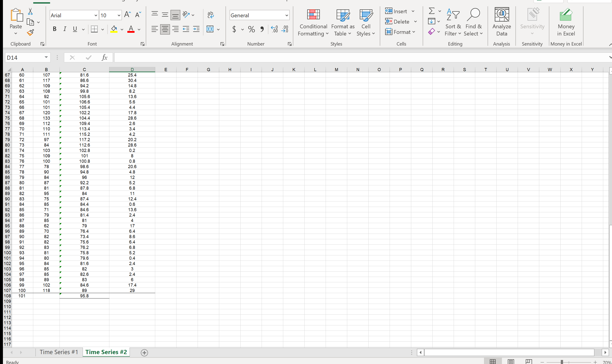Expand the number format dropdown

click(x=286, y=15)
